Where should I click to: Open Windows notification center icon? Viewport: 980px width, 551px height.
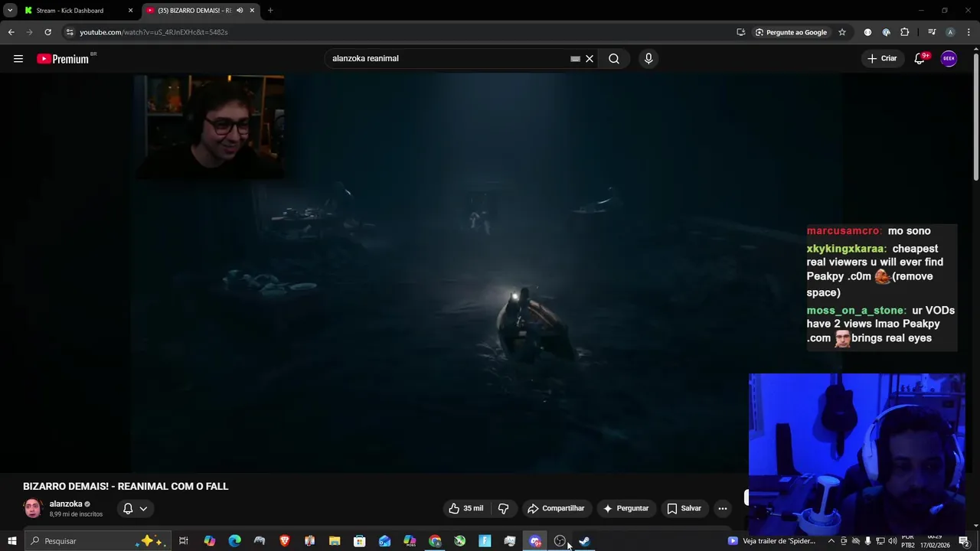tap(964, 541)
